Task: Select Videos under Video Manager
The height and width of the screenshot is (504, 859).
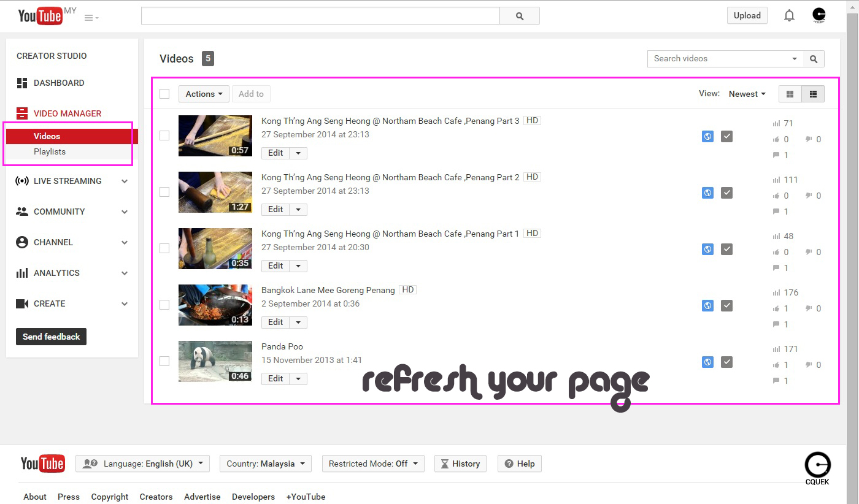Action: pyautogui.click(x=72, y=136)
